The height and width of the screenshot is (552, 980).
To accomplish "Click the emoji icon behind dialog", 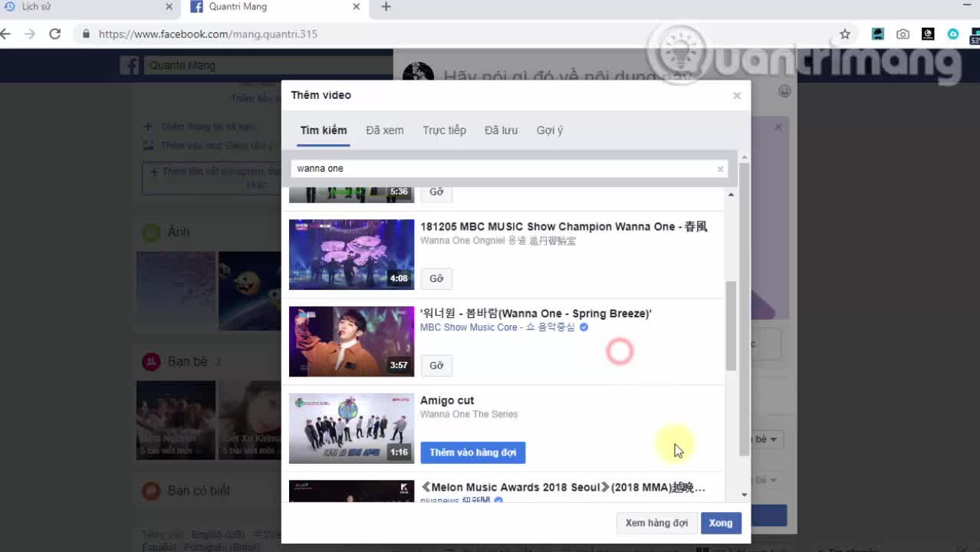I will coord(784,90).
